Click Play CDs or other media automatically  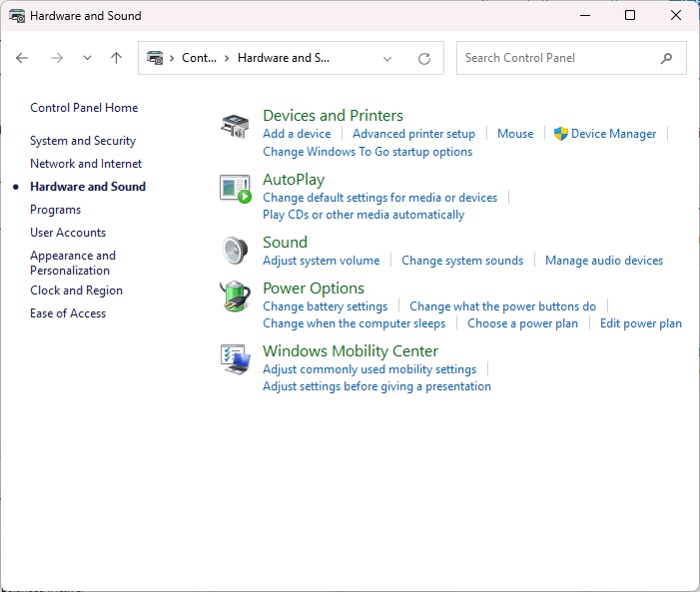click(x=363, y=215)
